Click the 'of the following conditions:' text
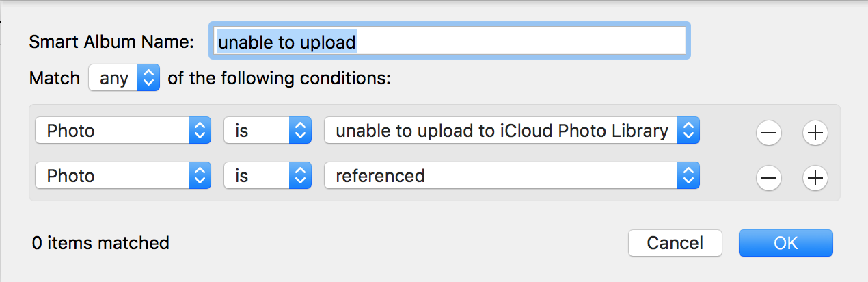 tap(279, 78)
